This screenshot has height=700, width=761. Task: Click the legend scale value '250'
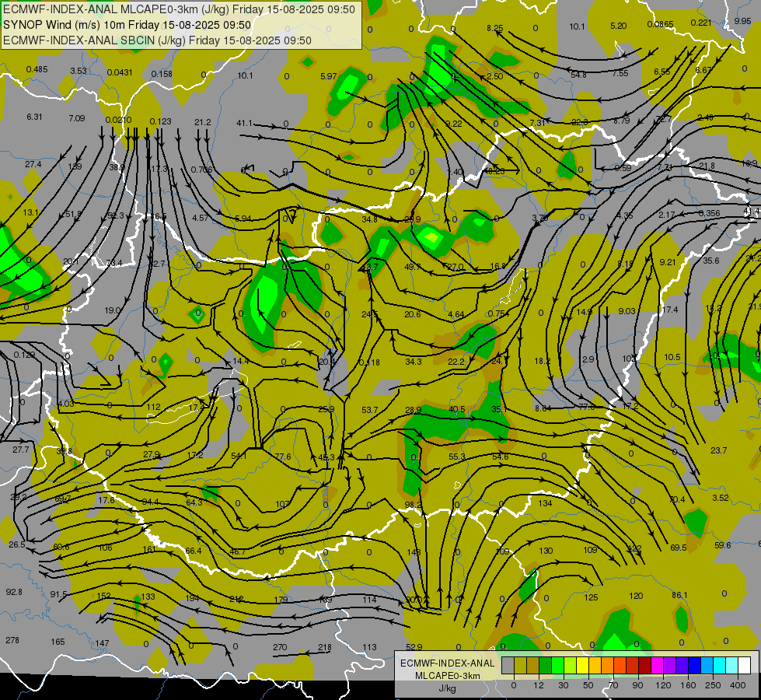click(x=713, y=685)
